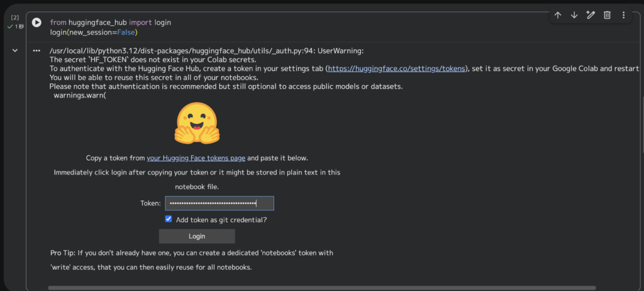The width and height of the screenshot is (644, 291).
Task: Click the Hugging Face emoji logo
Action: (x=197, y=123)
